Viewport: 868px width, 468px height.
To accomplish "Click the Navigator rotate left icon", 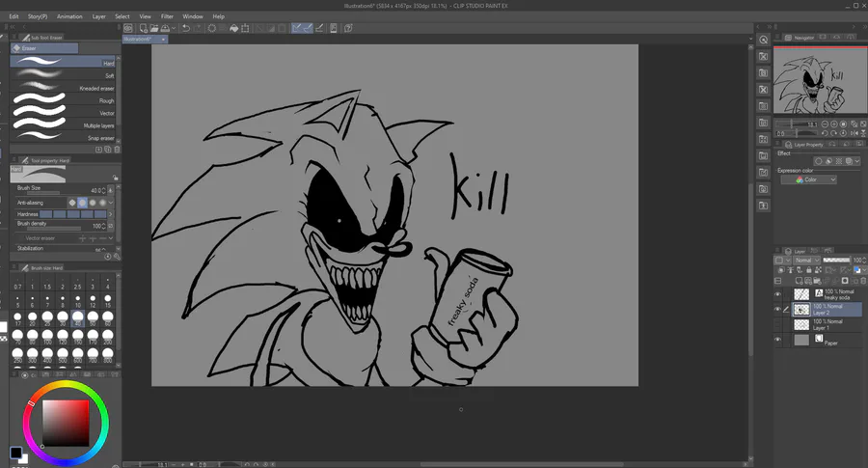I will (x=825, y=133).
